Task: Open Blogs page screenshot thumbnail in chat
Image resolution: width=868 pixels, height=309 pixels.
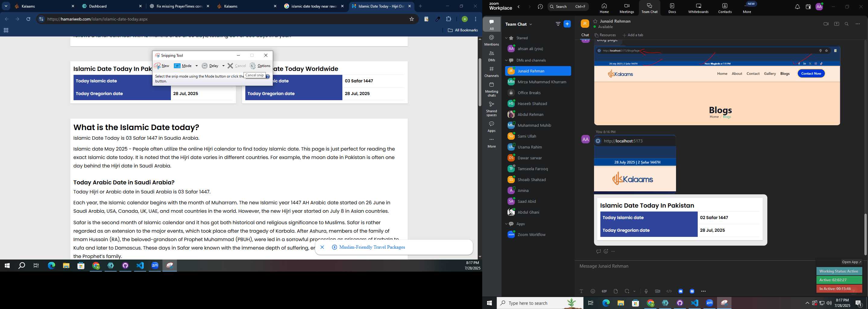Action: [x=717, y=86]
